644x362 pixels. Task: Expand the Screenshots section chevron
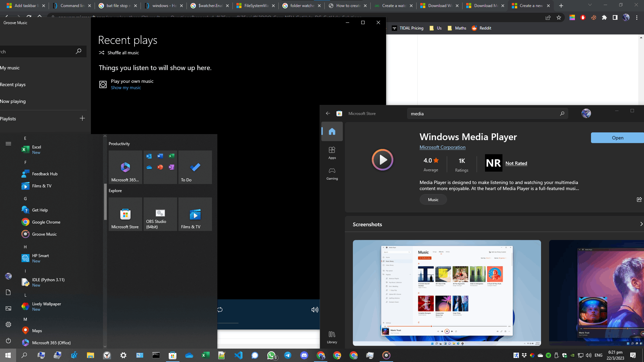click(x=641, y=224)
